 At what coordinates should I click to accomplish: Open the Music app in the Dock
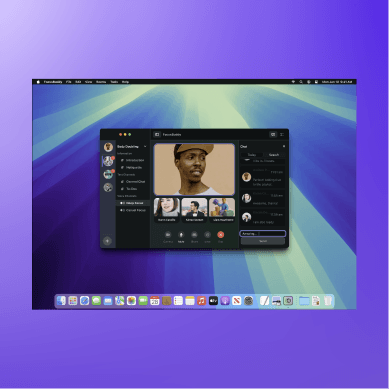point(201,301)
